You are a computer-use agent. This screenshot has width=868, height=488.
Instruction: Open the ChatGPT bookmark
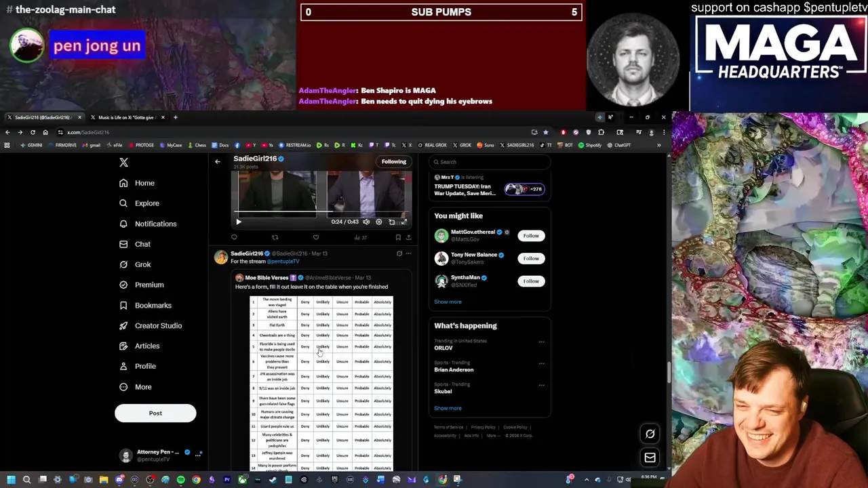[619, 145]
